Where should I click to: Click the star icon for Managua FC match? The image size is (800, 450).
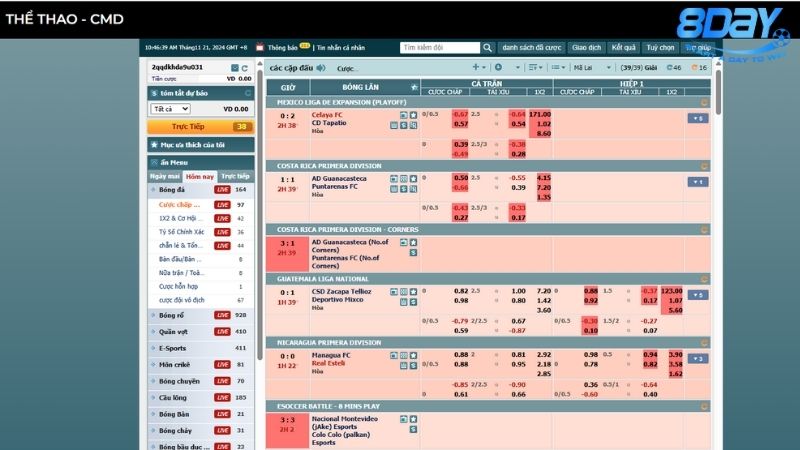413,356
